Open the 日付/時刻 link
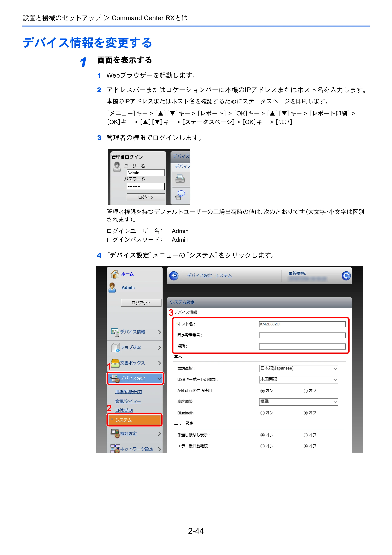The height and width of the screenshot is (555, 392). 124,410
